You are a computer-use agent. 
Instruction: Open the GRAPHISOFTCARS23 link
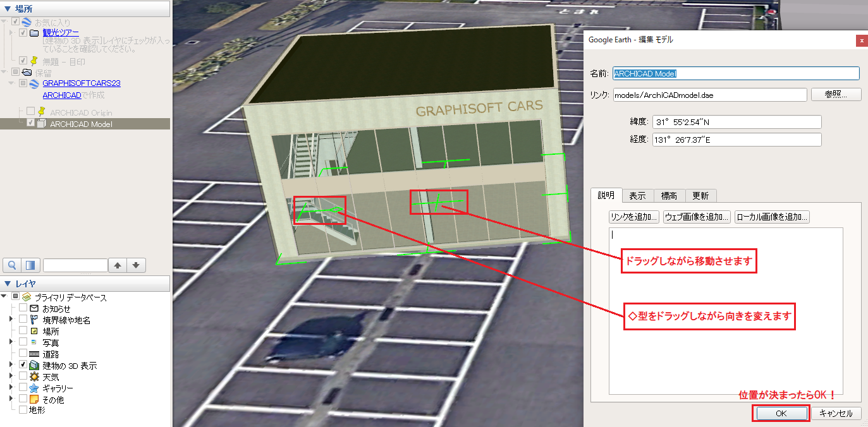pos(82,83)
